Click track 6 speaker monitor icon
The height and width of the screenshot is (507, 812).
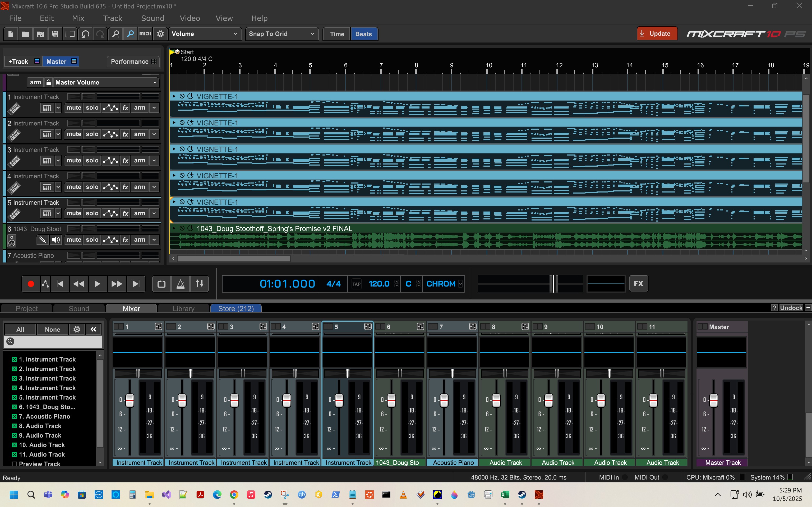pyautogui.click(x=56, y=240)
